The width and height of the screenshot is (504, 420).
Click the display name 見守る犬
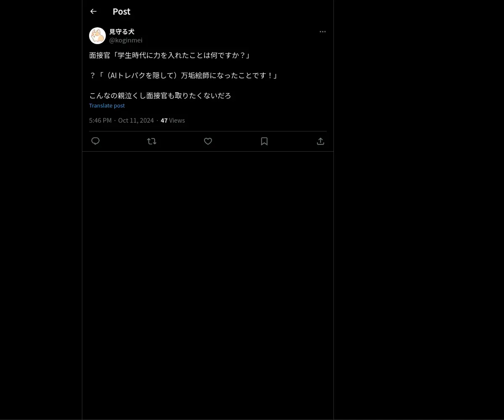122,31
